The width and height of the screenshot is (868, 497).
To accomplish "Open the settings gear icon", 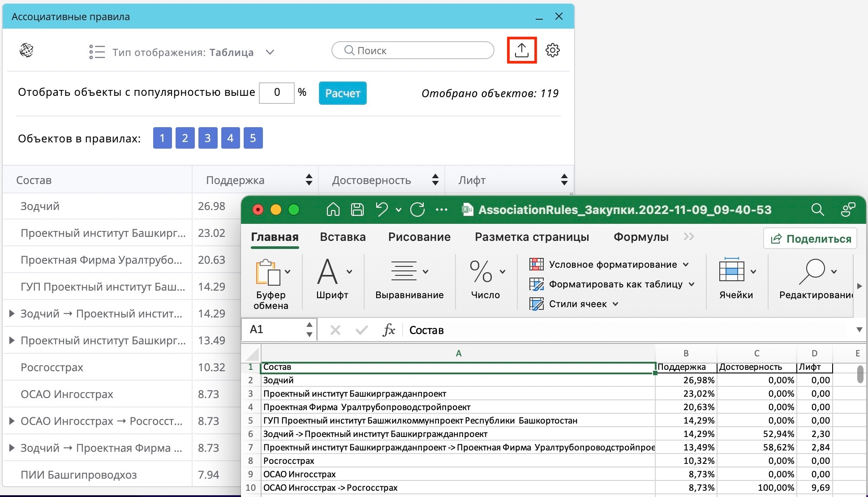I will click(553, 50).
